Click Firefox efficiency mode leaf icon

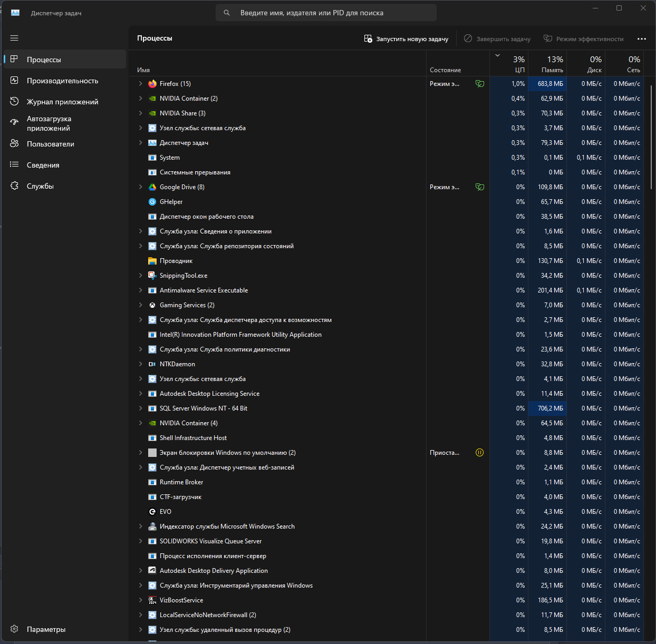(480, 84)
